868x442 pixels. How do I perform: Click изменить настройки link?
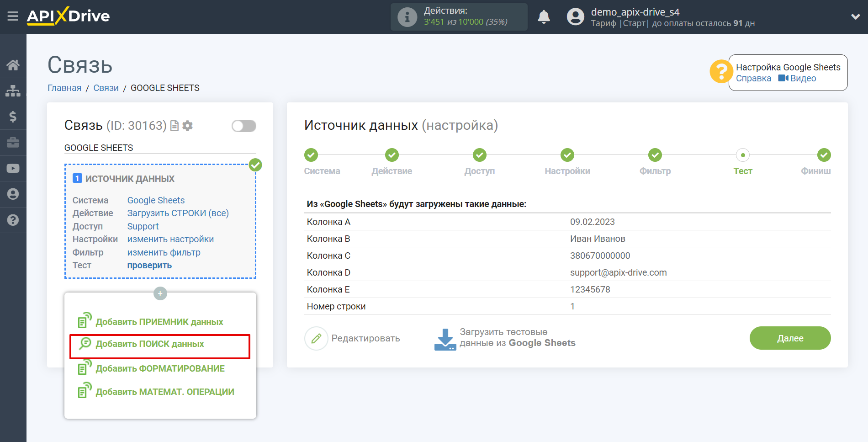pos(170,239)
